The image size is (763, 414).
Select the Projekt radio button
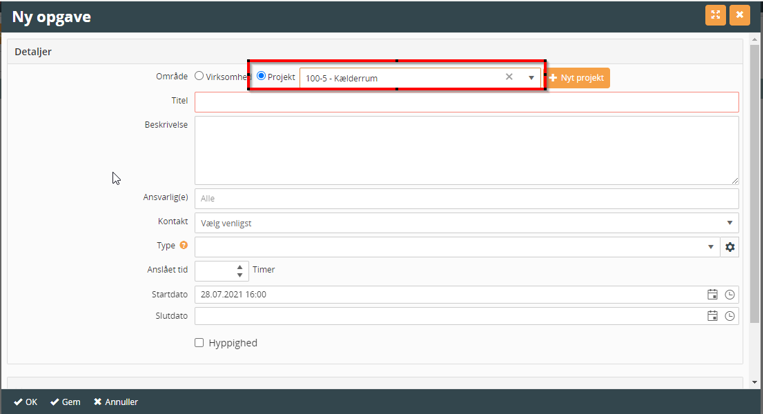click(x=262, y=76)
